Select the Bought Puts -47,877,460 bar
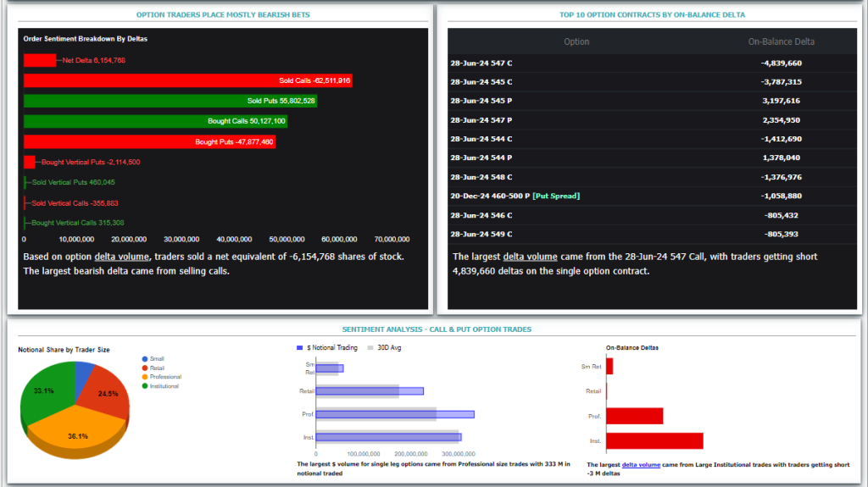The image size is (868, 487). [x=149, y=141]
